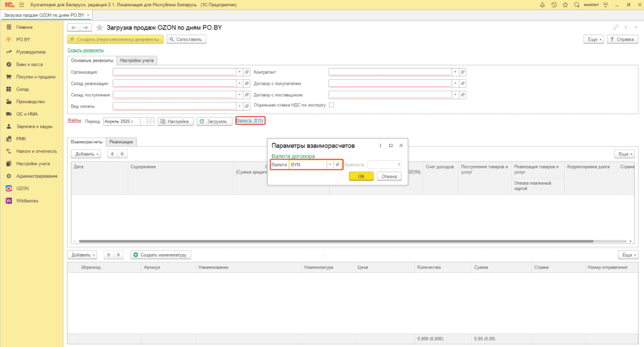The height and width of the screenshot is (347, 644).
Task: Open Валюта: BYN link
Action: 250,120
